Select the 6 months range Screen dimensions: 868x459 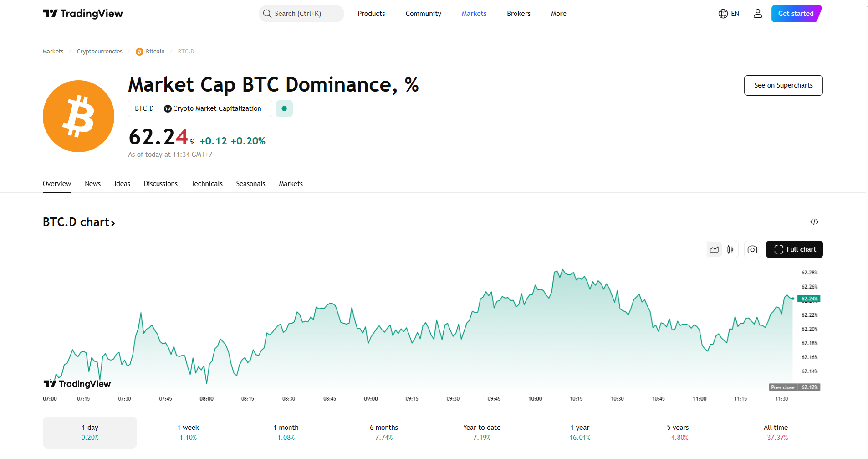[x=384, y=432]
